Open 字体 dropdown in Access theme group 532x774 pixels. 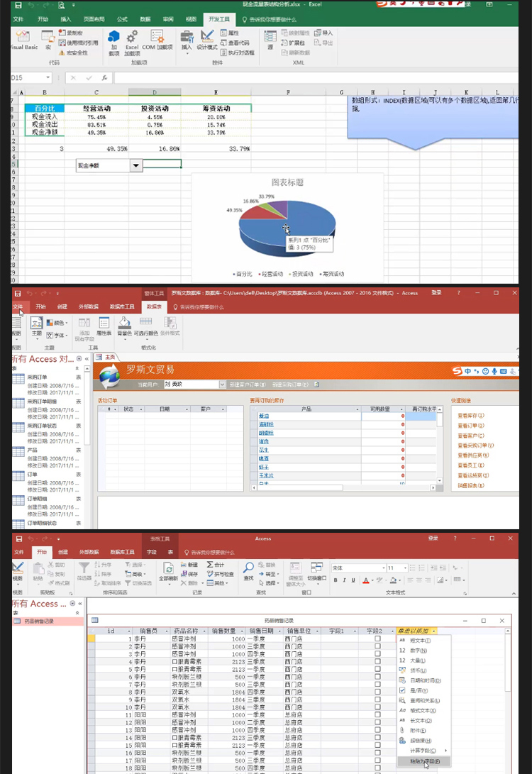click(56, 335)
